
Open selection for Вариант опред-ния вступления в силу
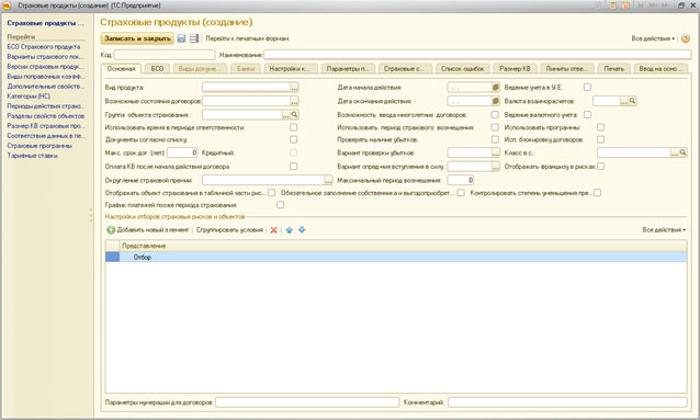(x=496, y=166)
